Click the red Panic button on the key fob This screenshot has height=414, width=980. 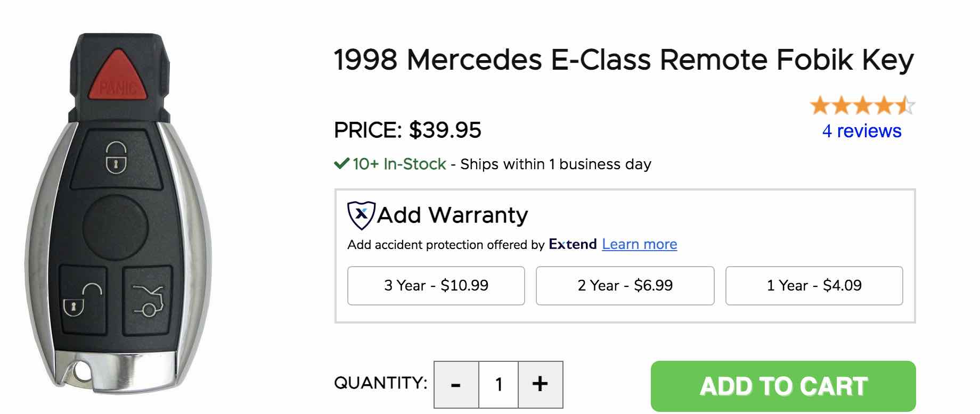point(119,74)
